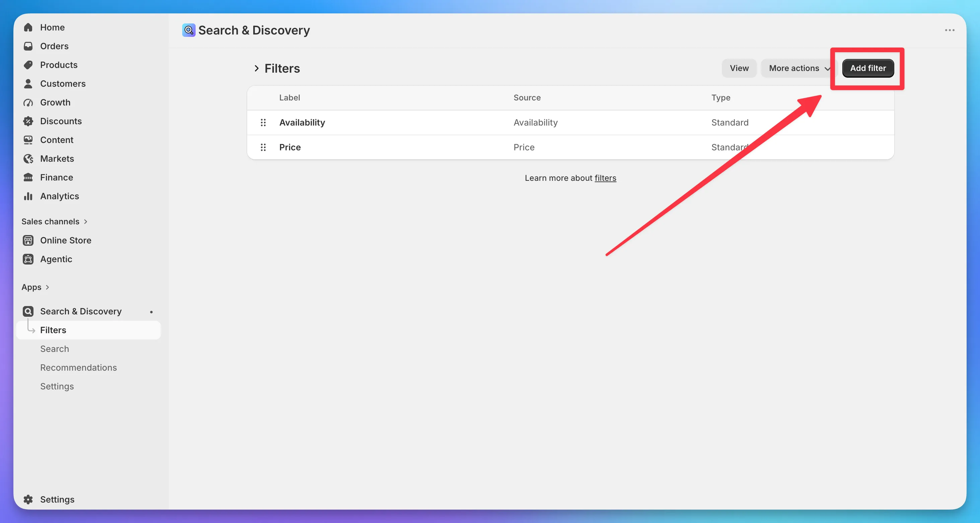This screenshot has width=980, height=523.
Task: Click the Label column header
Action: [289, 98]
